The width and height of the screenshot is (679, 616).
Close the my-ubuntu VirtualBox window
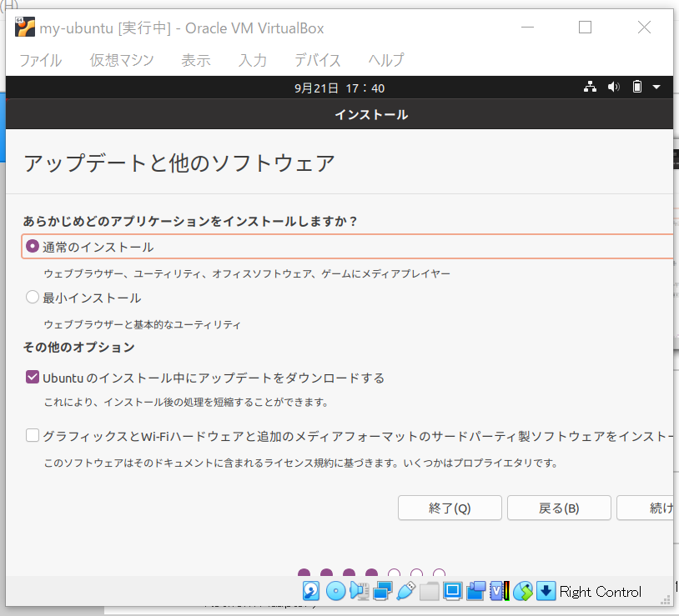click(644, 28)
